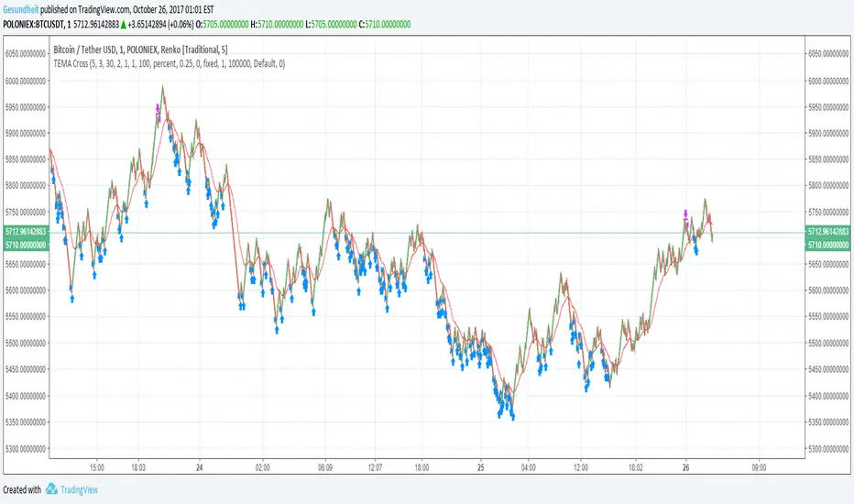854x504 pixels.
Task: Click the 5300.00000000 label on left price scale
Action: (25, 449)
